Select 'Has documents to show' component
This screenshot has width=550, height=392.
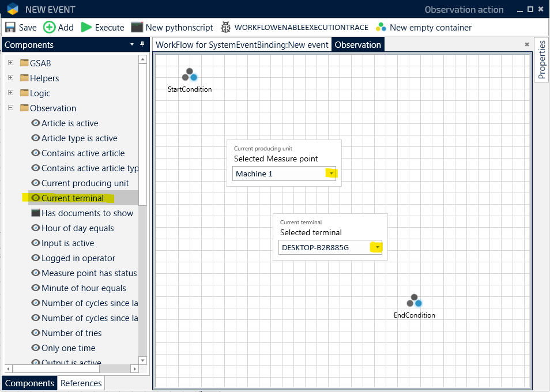pos(86,213)
